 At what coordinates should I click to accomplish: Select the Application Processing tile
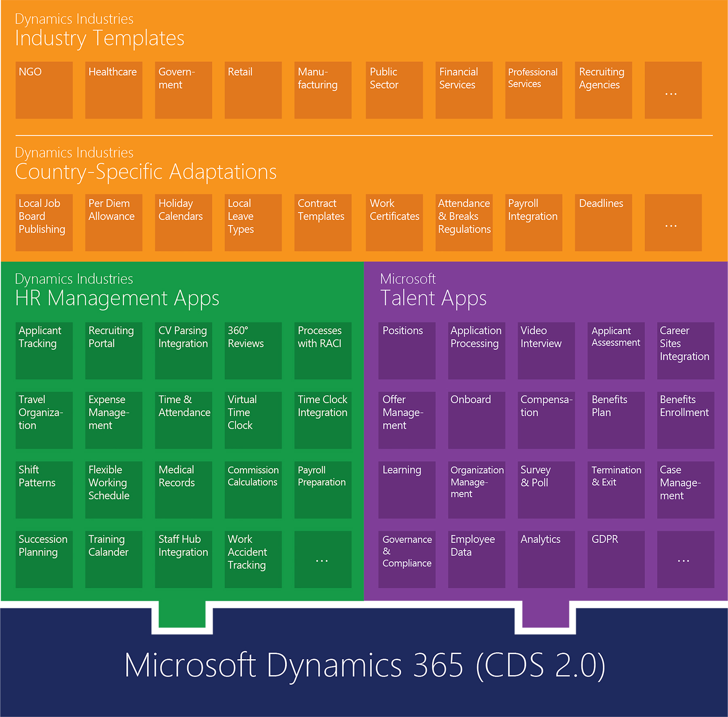click(477, 351)
